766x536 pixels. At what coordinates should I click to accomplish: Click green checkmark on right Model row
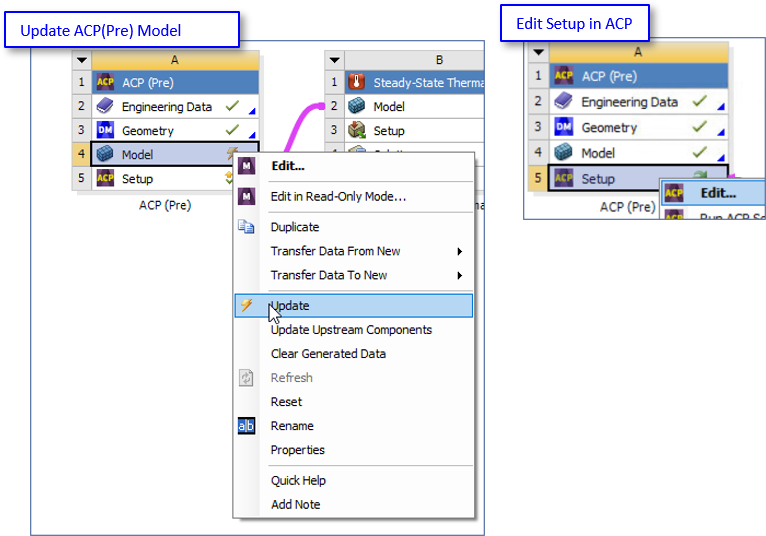pos(700,152)
